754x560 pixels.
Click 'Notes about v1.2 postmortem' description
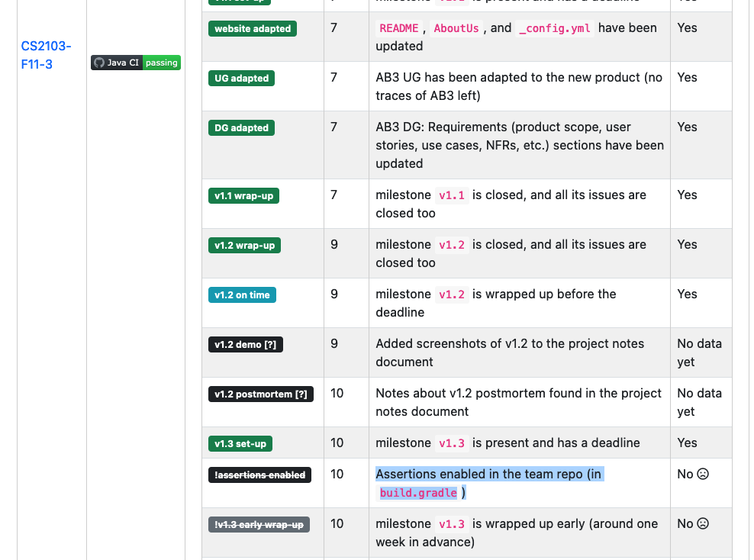518,402
